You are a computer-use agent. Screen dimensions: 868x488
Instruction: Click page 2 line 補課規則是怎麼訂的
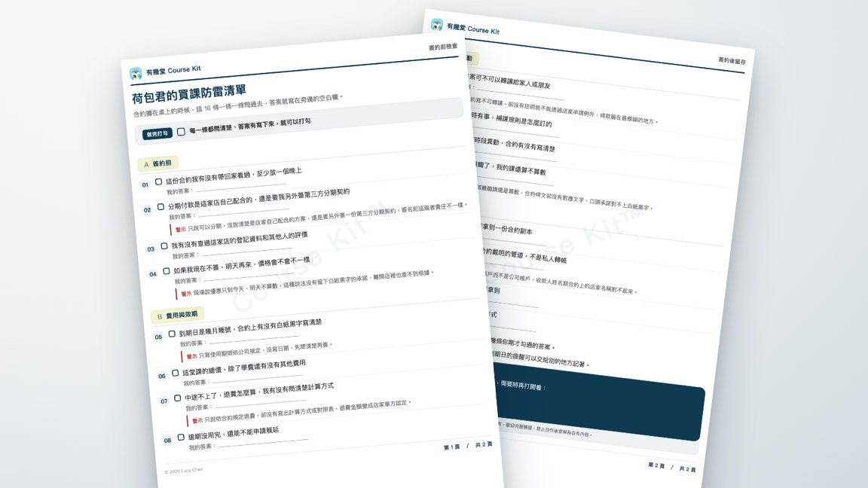coord(512,119)
